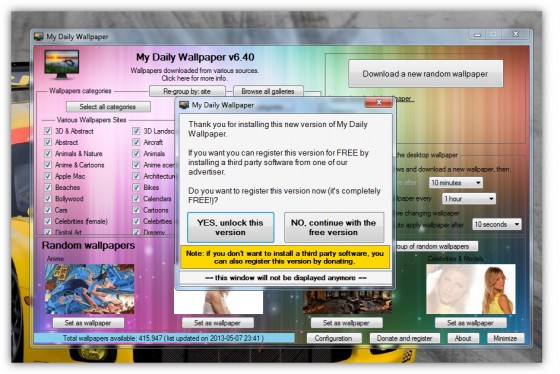560x374 pixels.
Task: Set the Anime image as wallpaper
Action: (88, 323)
